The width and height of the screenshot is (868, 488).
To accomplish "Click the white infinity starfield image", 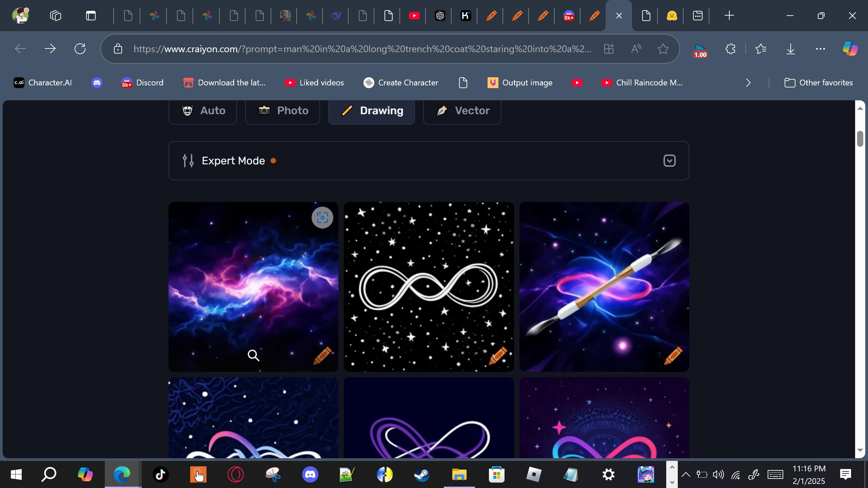I will (429, 287).
